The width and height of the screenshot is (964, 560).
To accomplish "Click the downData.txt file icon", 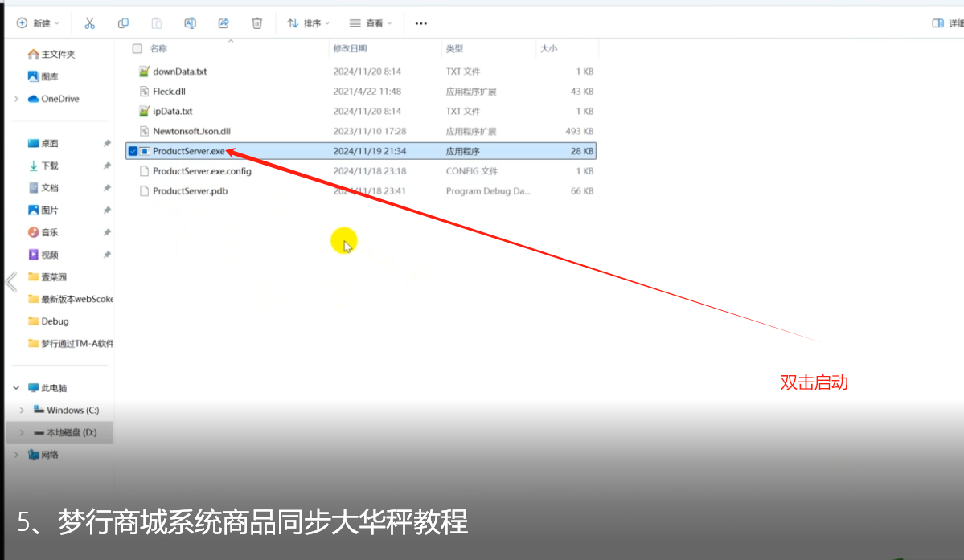I will [x=144, y=72].
